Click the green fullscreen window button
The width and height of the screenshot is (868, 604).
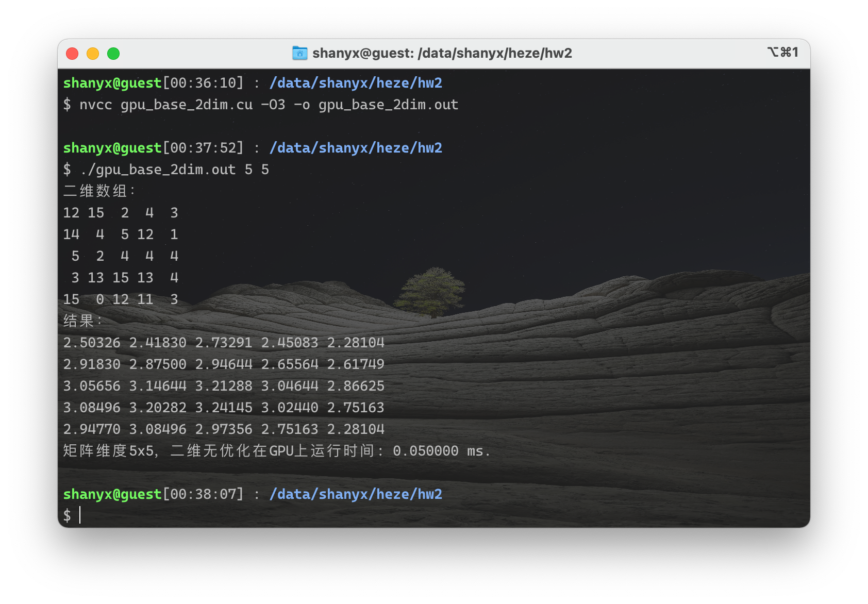pyautogui.click(x=113, y=54)
